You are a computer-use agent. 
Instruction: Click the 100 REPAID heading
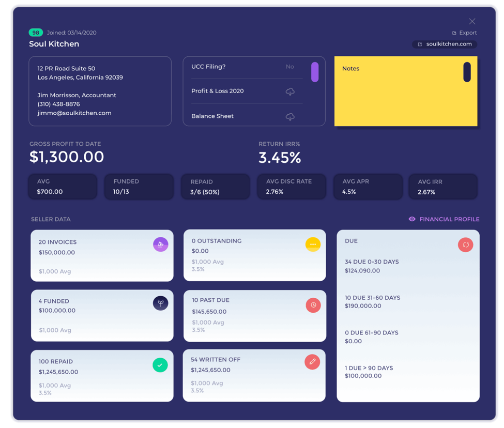tap(56, 361)
